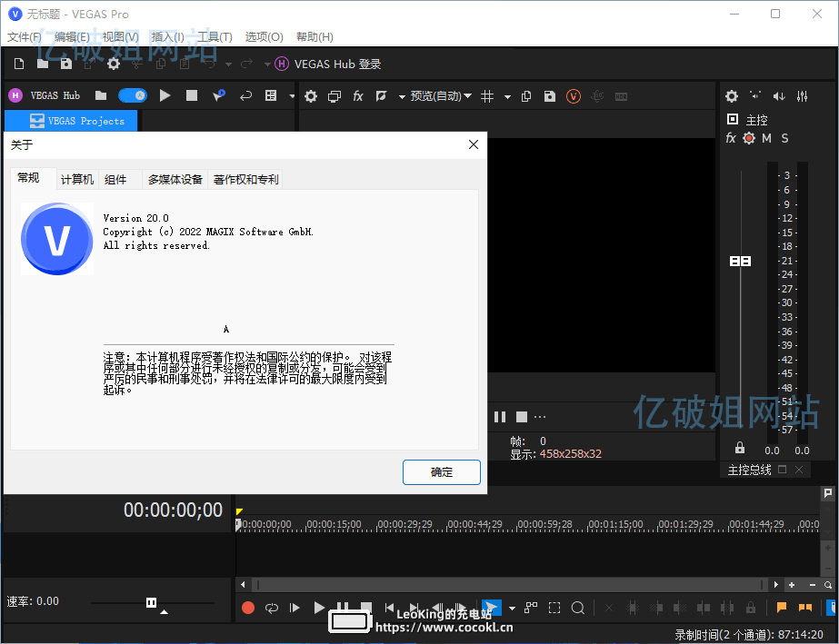Stop playback in the video preview window
The height and width of the screenshot is (644, 839).
pyautogui.click(x=522, y=417)
